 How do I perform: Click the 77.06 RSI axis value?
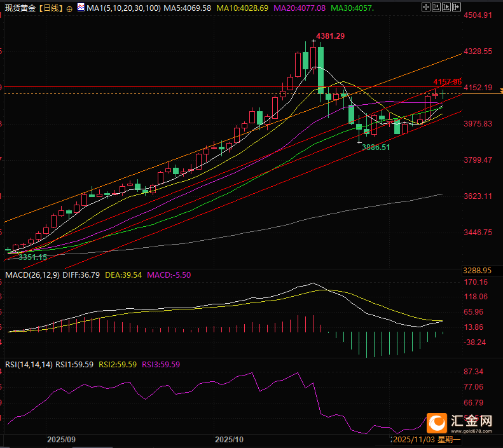474,387
